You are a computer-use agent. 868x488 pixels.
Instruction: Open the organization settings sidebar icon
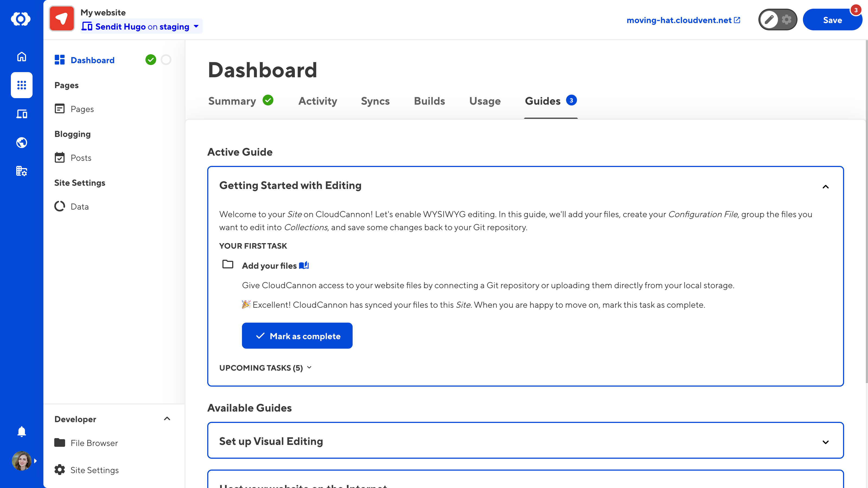coord(21,171)
